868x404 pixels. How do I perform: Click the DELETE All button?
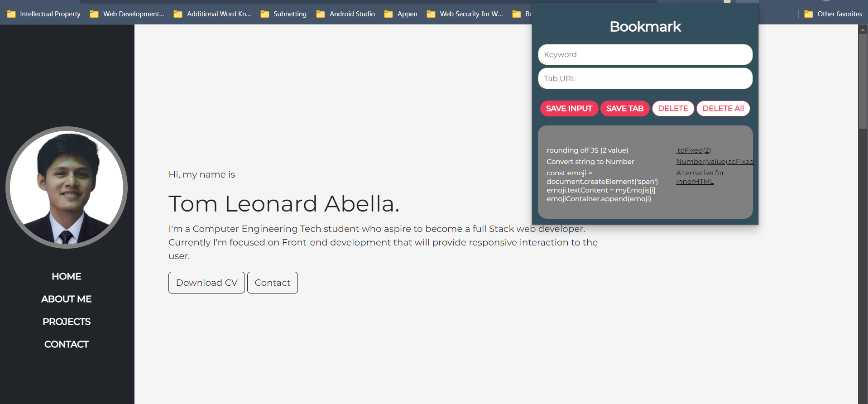[723, 109]
